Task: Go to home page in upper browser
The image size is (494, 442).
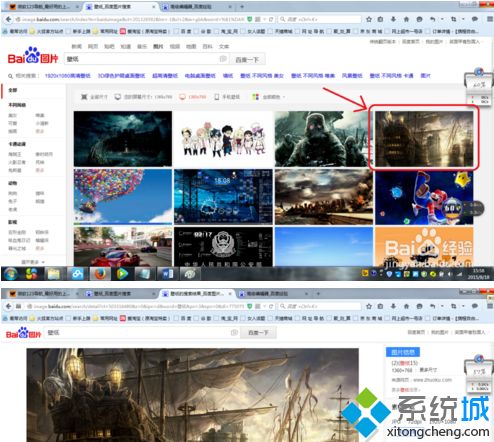Action: (x=406, y=19)
